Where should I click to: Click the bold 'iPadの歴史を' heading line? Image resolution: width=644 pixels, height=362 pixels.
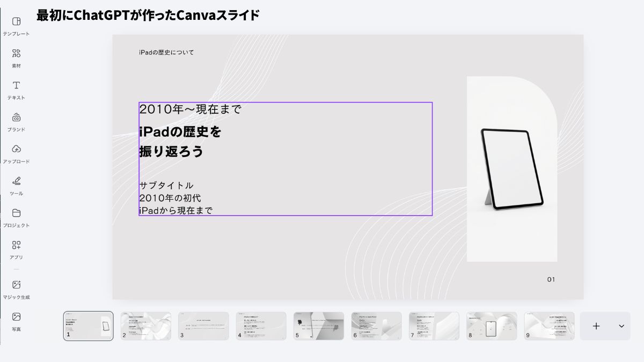click(x=180, y=131)
